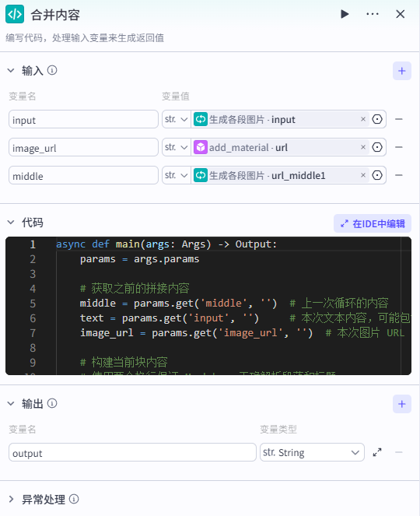Open the str type dropdown for middle

pos(177,175)
